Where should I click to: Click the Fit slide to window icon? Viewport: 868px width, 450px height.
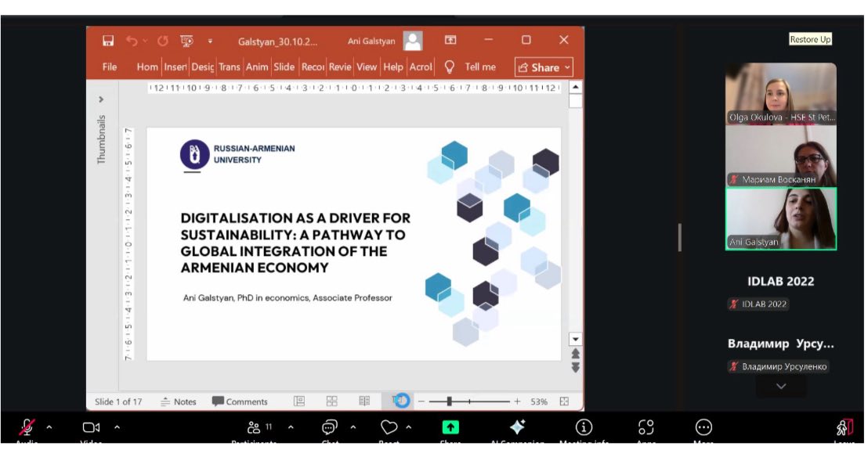(x=564, y=401)
